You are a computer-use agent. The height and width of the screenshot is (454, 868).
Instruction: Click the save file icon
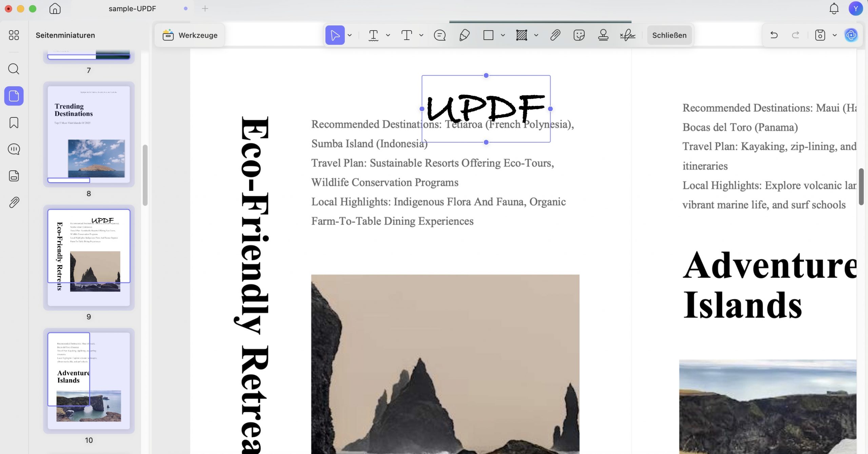point(820,35)
